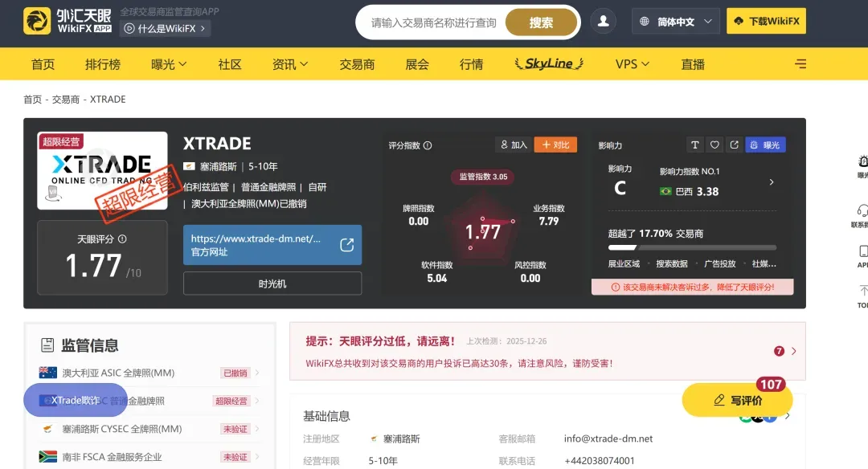Viewport: 868px width, 469px height.
Task: Click the globe language icon
Action: pyautogui.click(x=645, y=22)
